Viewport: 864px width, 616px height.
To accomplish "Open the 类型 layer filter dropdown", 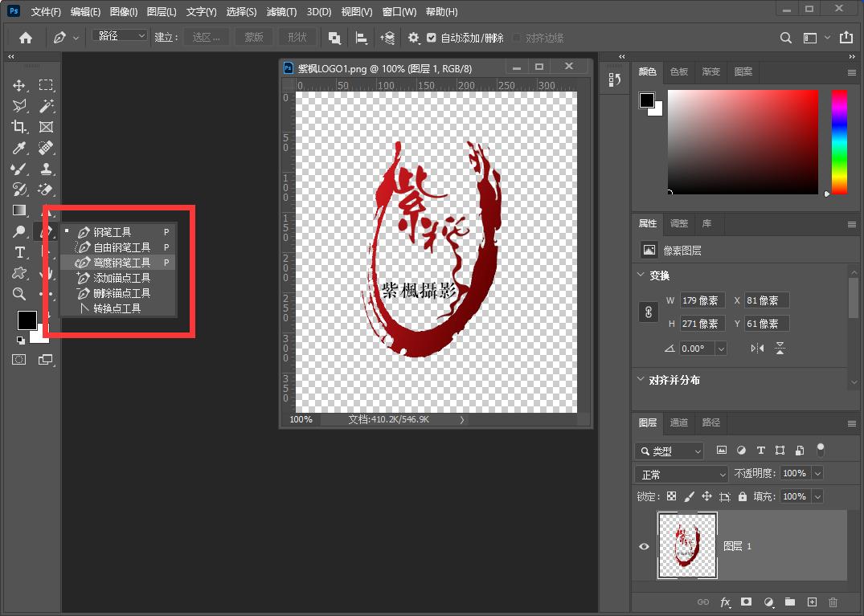I will pyautogui.click(x=669, y=451).
